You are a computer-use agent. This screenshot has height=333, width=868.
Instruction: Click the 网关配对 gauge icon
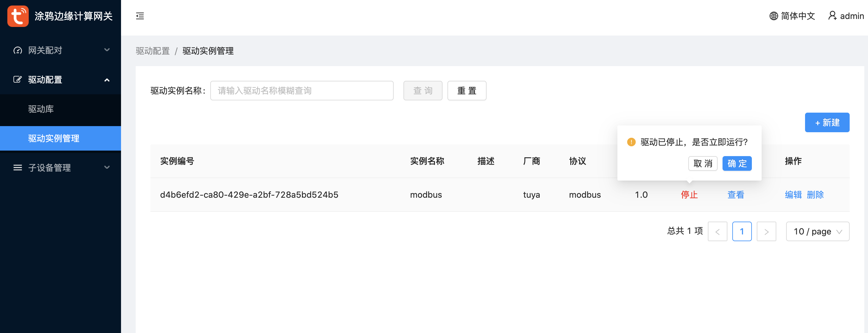[17, 50]
